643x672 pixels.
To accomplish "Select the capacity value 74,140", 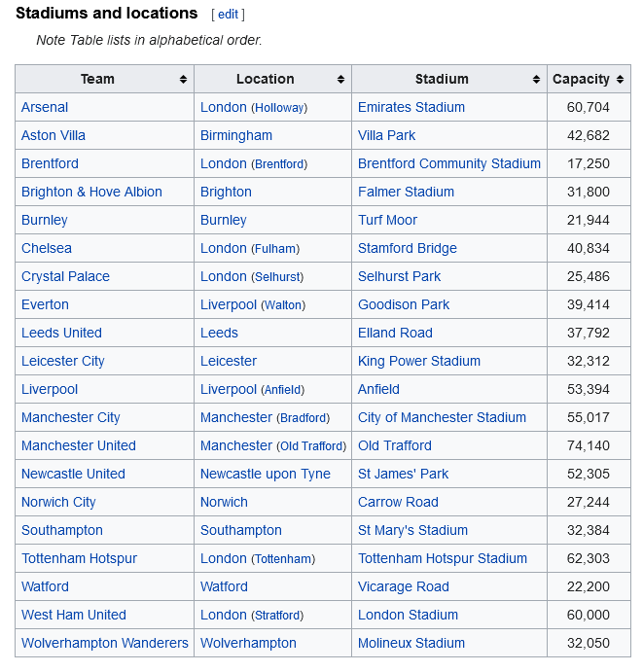I will (589, 445).
